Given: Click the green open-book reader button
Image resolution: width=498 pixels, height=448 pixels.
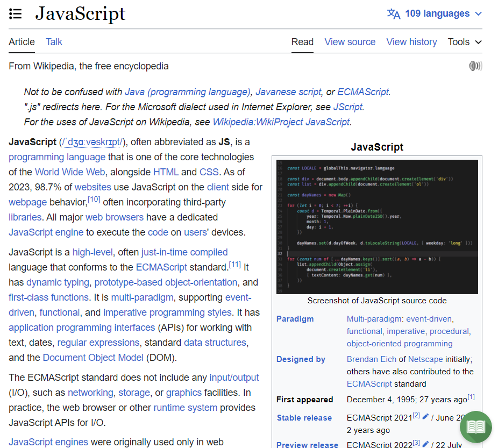Looking at the screenshot, I should coord(475,426).
